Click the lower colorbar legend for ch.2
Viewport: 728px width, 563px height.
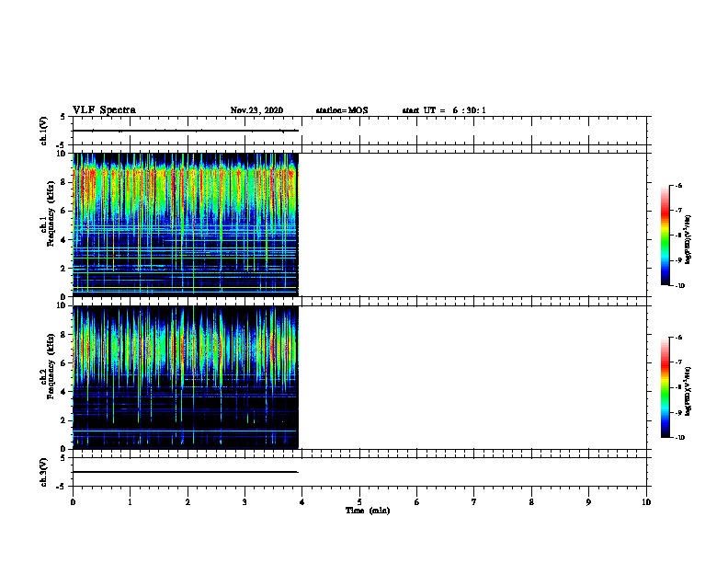tap(665, 387)
